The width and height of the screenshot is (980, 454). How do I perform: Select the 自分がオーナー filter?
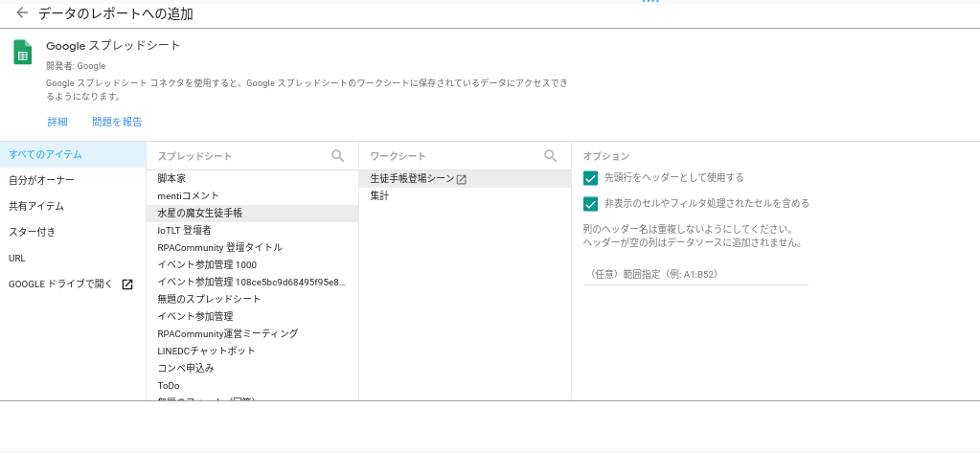(73, 180)
